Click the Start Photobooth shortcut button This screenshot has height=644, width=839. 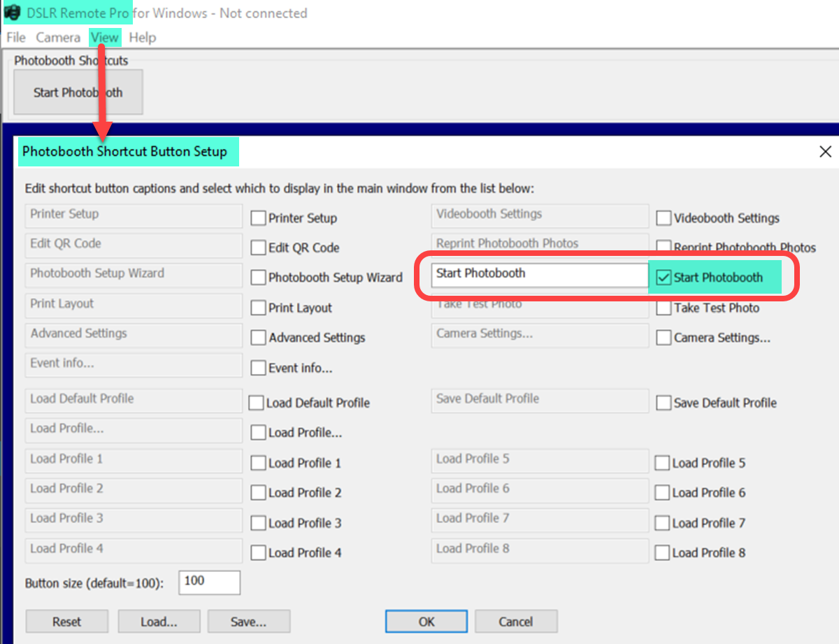point(78,92)
